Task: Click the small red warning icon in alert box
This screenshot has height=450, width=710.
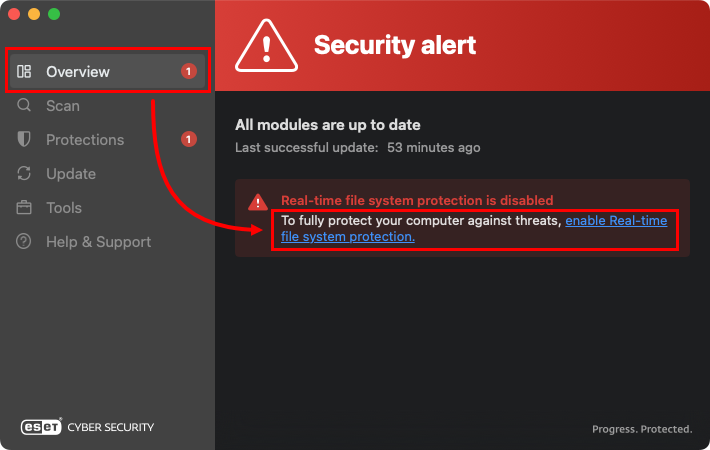Action: (x=258, y=201)
